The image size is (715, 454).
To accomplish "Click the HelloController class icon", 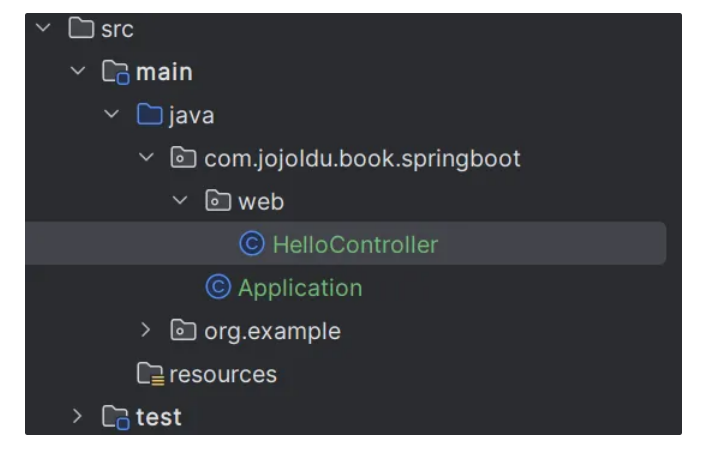I will click(252, 243).
